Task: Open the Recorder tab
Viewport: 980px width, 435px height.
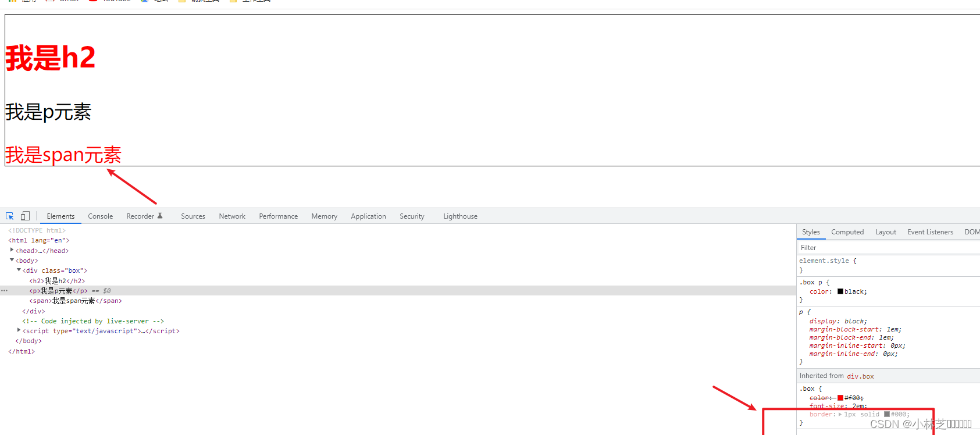Action: coord(140,216)
